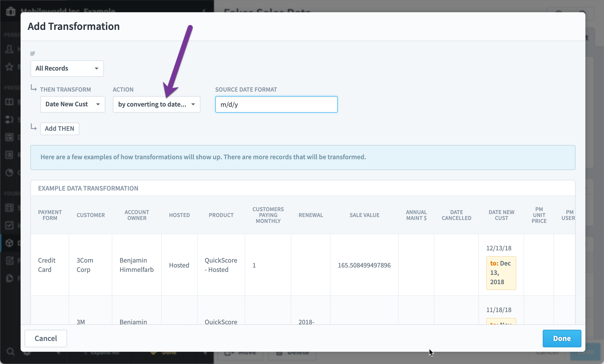Click the person icon in the background sidebar
Viewport: 604px width, 364px height.
click(9, 49)
